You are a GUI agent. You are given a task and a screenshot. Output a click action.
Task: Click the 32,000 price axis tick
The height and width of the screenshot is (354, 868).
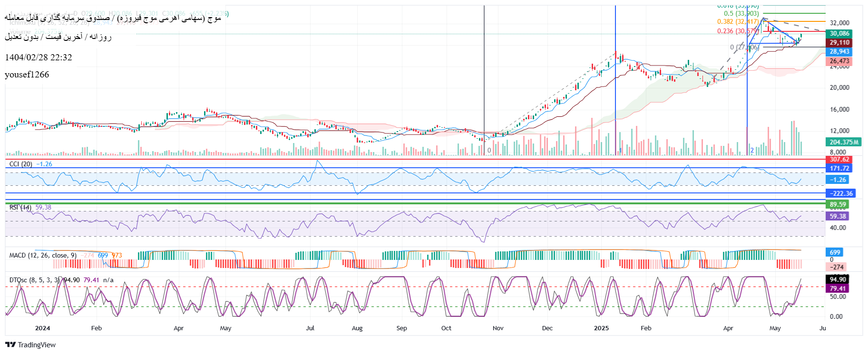coord(839,23)
